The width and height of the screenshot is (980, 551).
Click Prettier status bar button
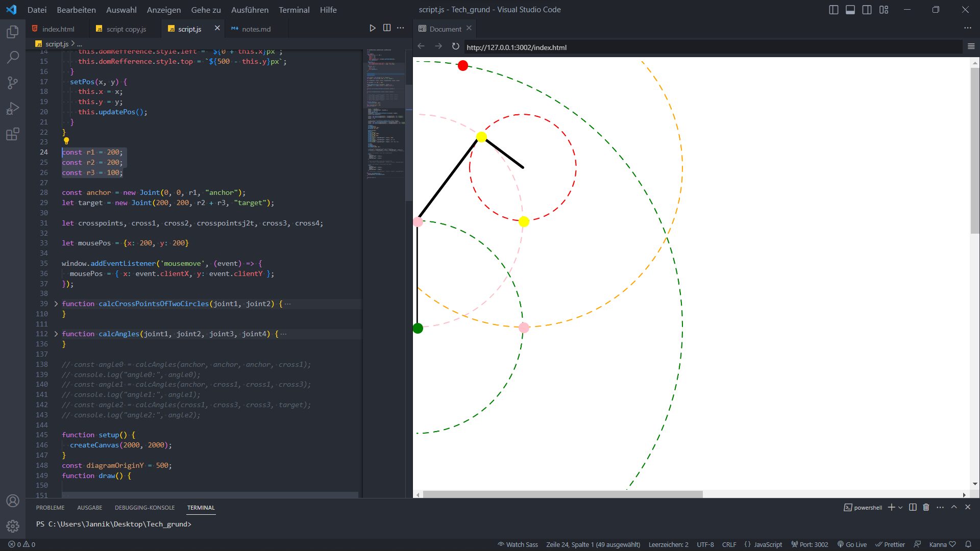[890, 544]
